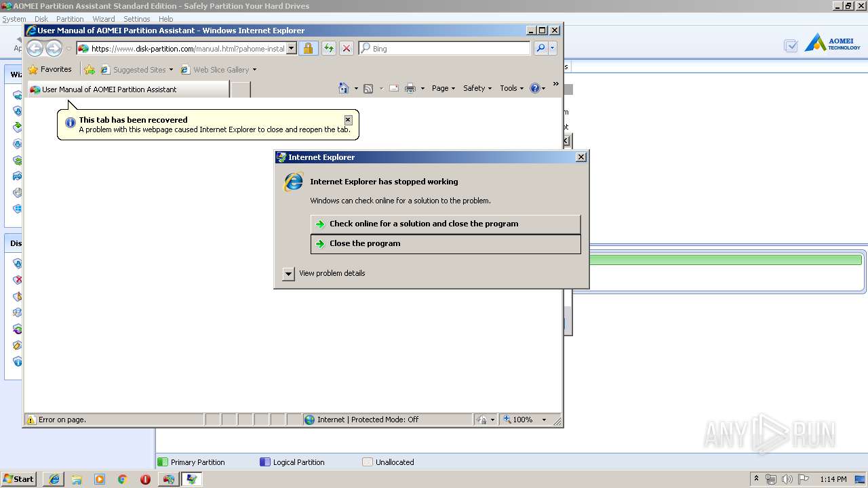Open the address bar URL dropdown
868x488 pixels.
pos(292,48)
